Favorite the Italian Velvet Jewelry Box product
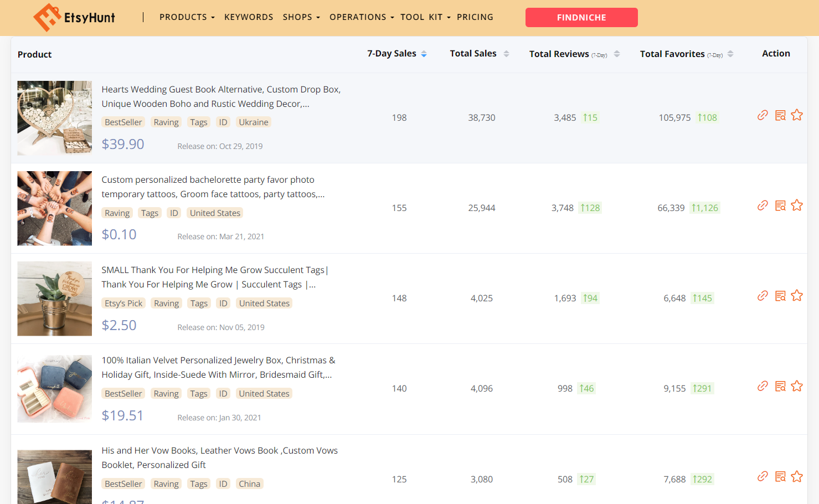This screenshot has height=504, width=819. [797, 386]
